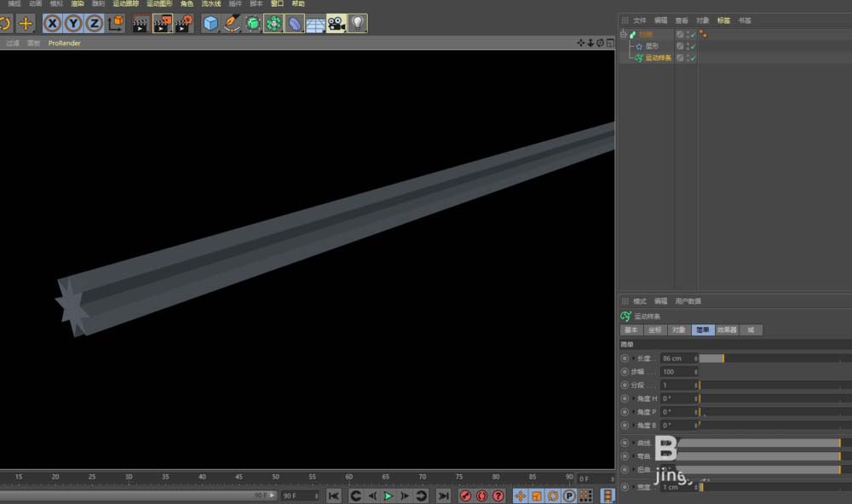Select the spline Pen tool icon
Image resolution: width=852 pixels, height=504 pixels.
point(231,24)
